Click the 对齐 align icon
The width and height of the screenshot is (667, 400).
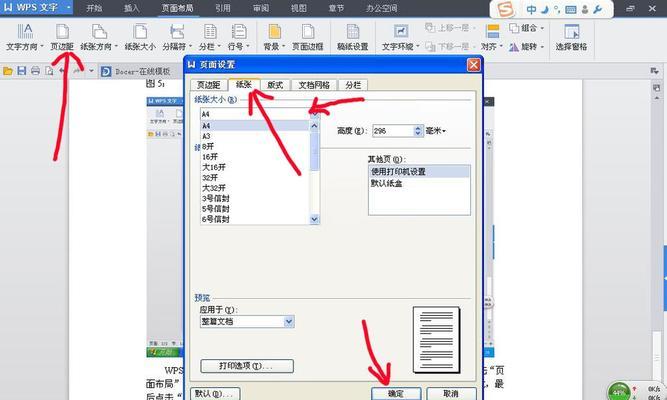492,32
